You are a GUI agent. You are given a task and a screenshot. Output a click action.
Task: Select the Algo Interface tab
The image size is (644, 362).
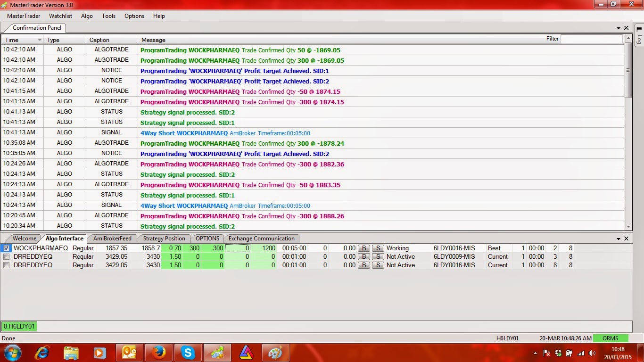point(65,239)
